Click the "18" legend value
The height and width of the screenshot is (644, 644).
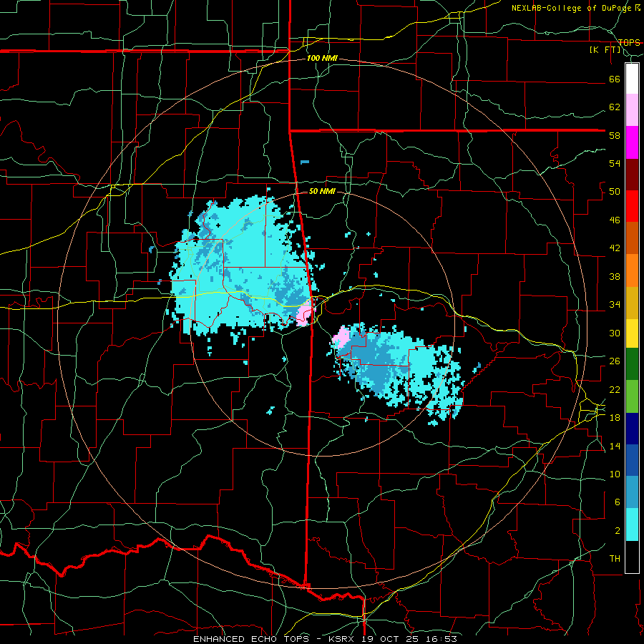click(x=615, y=418)
